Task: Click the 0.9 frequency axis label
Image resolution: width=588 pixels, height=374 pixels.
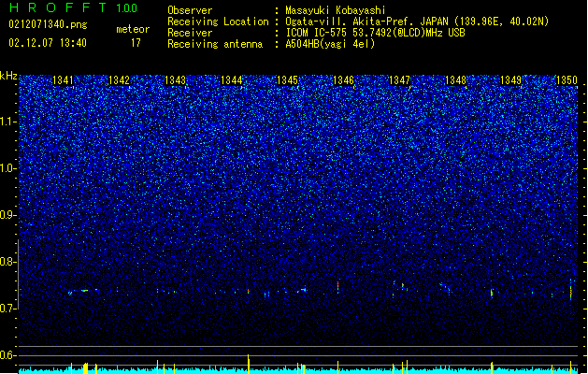Action: pyautogui.click(x=8, y=215)
